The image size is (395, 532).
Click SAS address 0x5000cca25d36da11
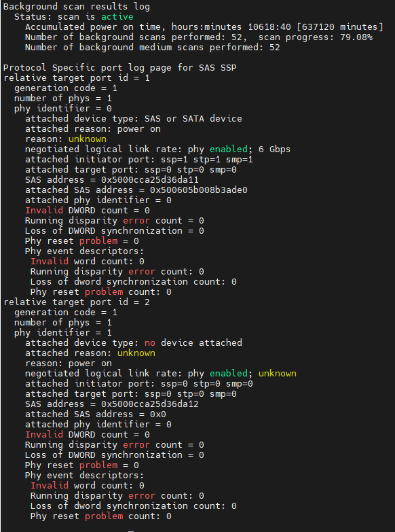(150, 179)
